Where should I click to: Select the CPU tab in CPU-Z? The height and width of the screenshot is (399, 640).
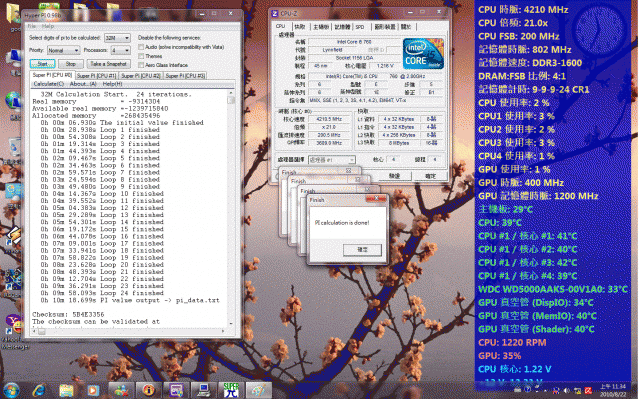click(x=281, y=27)
